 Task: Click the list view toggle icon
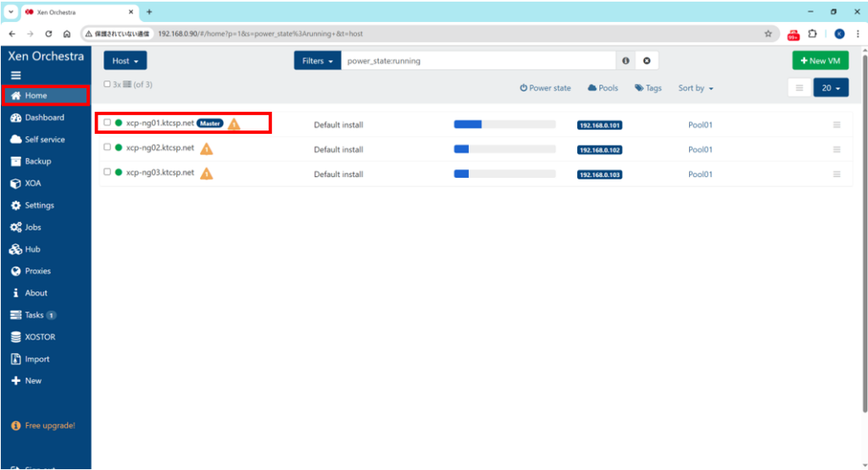pos(798,88)
